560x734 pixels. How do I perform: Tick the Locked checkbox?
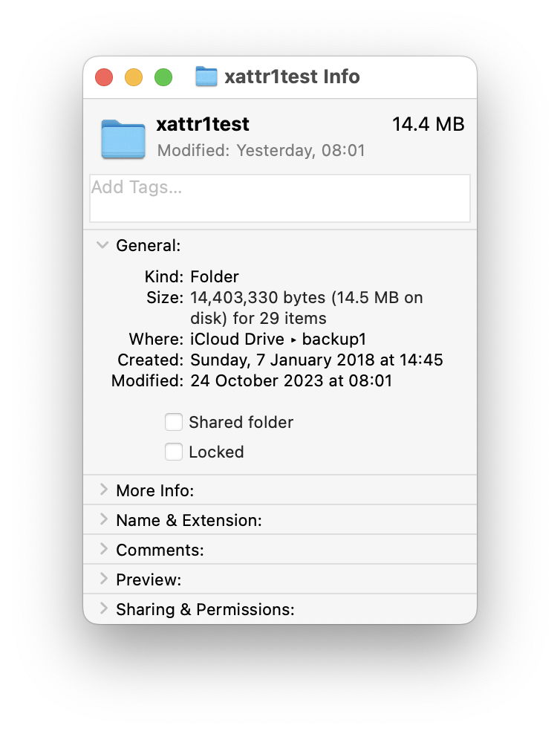[174, 452]
